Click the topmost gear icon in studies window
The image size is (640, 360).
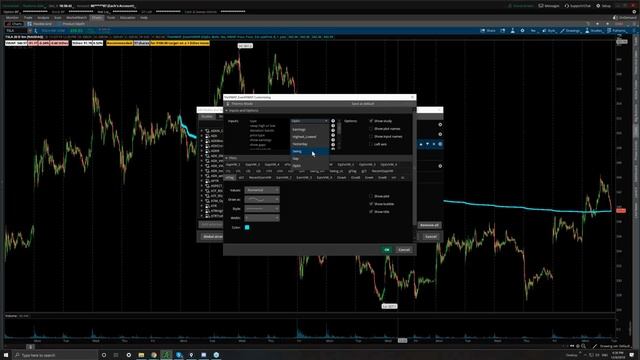440,124
